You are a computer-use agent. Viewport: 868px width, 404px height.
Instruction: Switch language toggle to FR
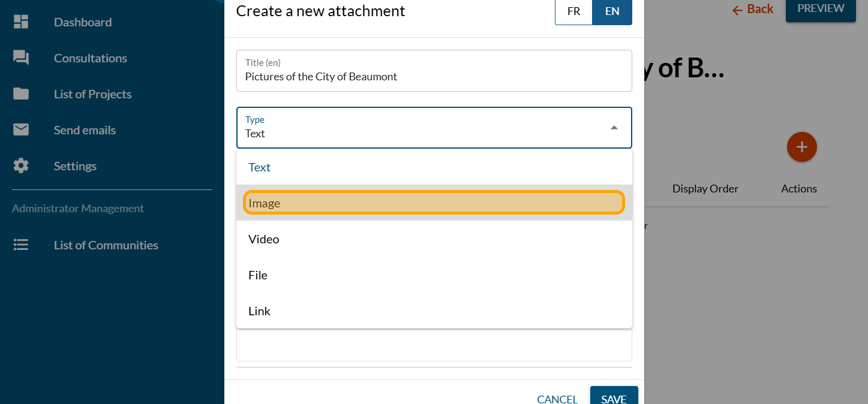(573, 11)
